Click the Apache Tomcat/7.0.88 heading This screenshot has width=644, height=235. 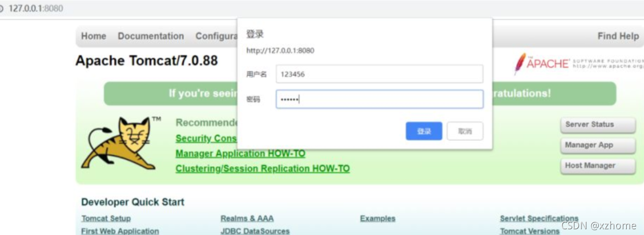tap(147, 61)
